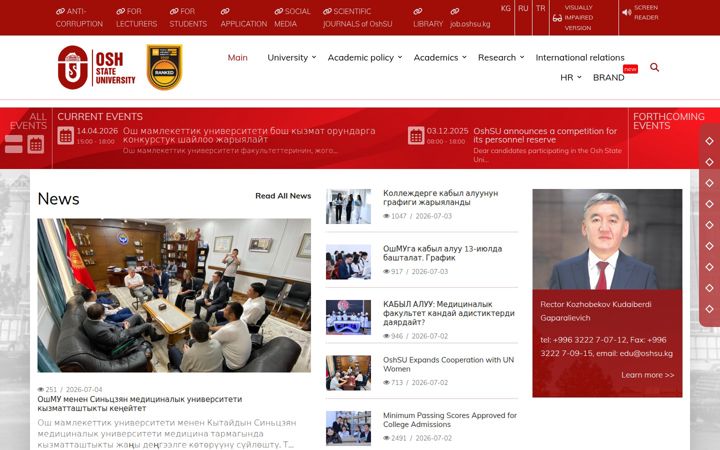The image size is (720, 450).
Task: Open the Social Media link
Action: pyautogui.click(x=292, y=17)
